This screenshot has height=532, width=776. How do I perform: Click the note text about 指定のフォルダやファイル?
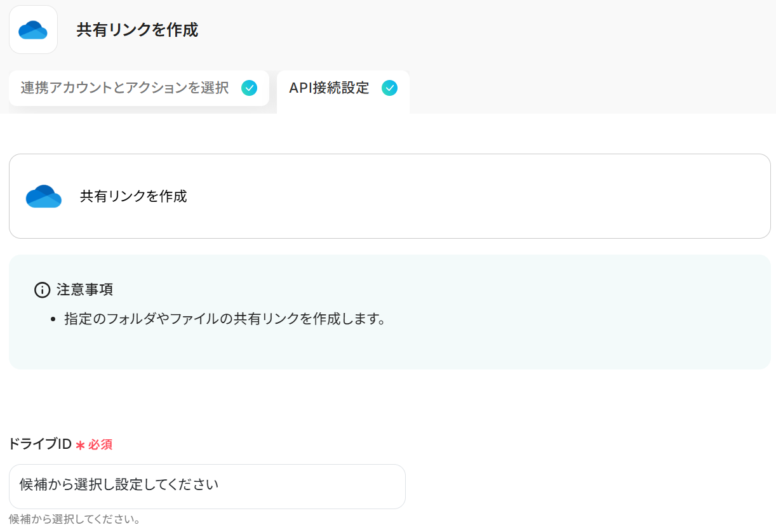tap(225, 319)
